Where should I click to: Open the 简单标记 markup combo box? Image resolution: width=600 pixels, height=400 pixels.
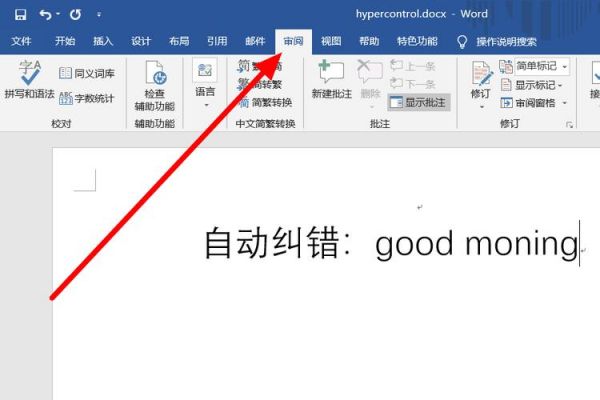[542, 66]
